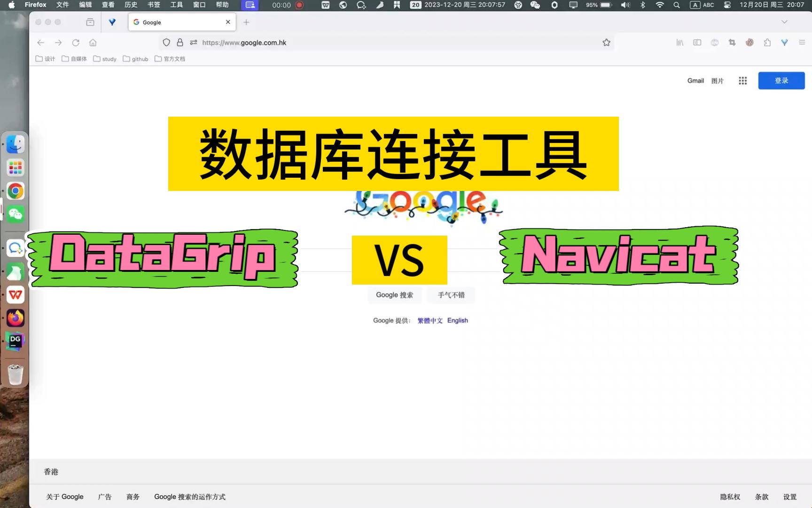Open the github bookmarks folder
Screen dimensions: 812x508
pos(135,59)
